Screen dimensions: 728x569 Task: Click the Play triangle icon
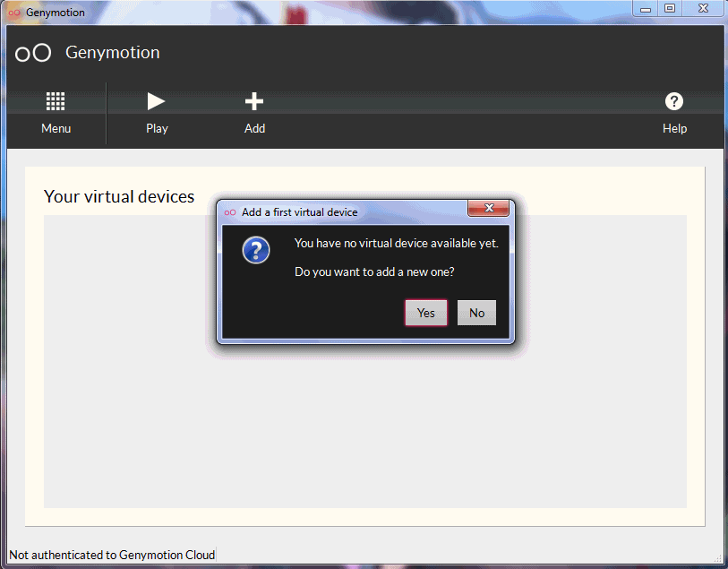click(156, 101)
